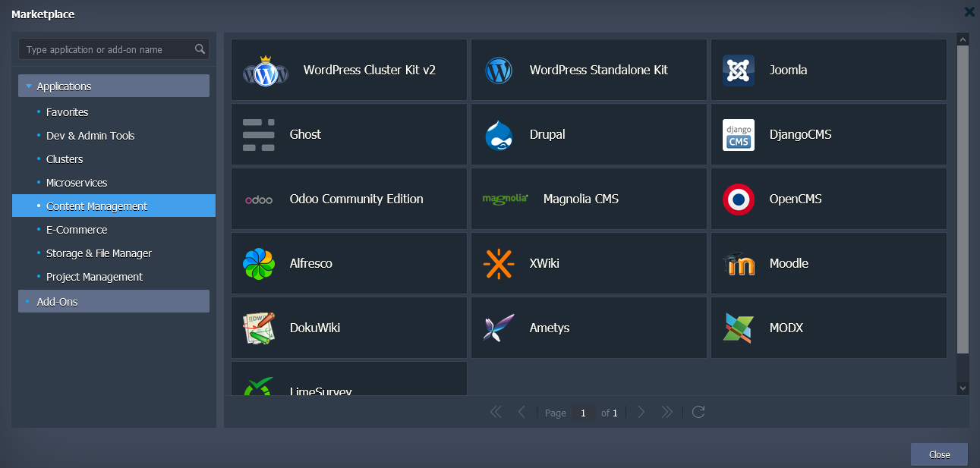Click the WordPress Cluster Kit v2 crown logo
980x468 pixels.
[x=266, y=71]
